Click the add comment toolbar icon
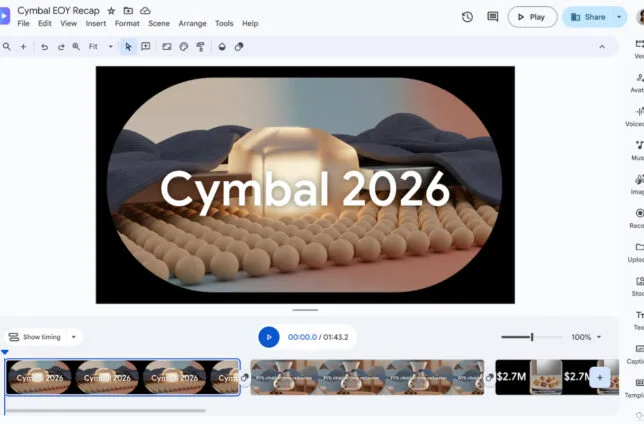Viewport: 644px width, 424px height. point(145,46)
